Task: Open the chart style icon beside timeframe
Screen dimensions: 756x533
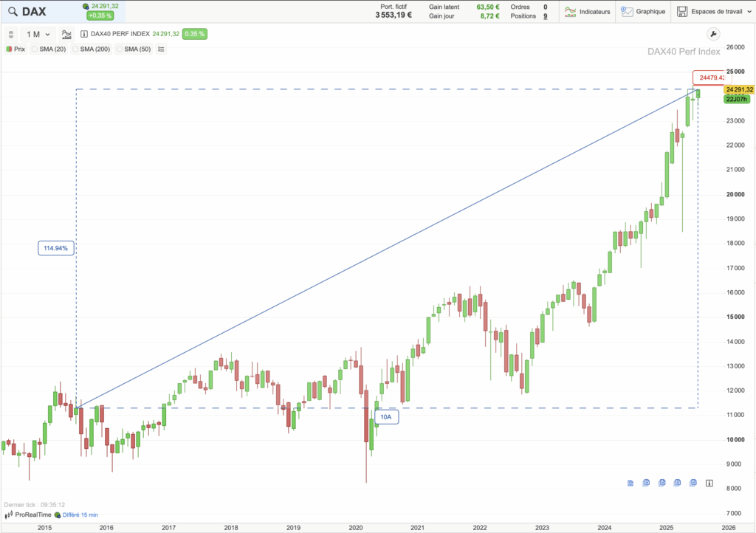Action: pos(66,34)
